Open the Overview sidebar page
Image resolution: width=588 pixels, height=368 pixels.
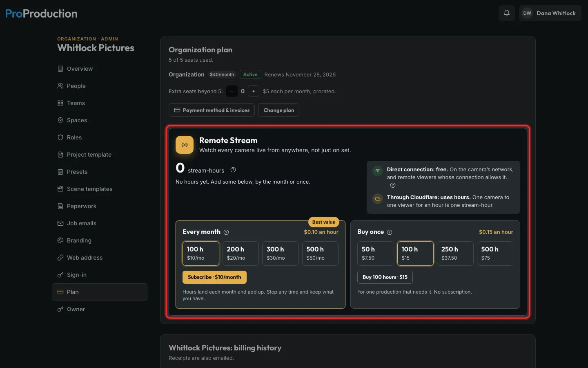[100, 69]
